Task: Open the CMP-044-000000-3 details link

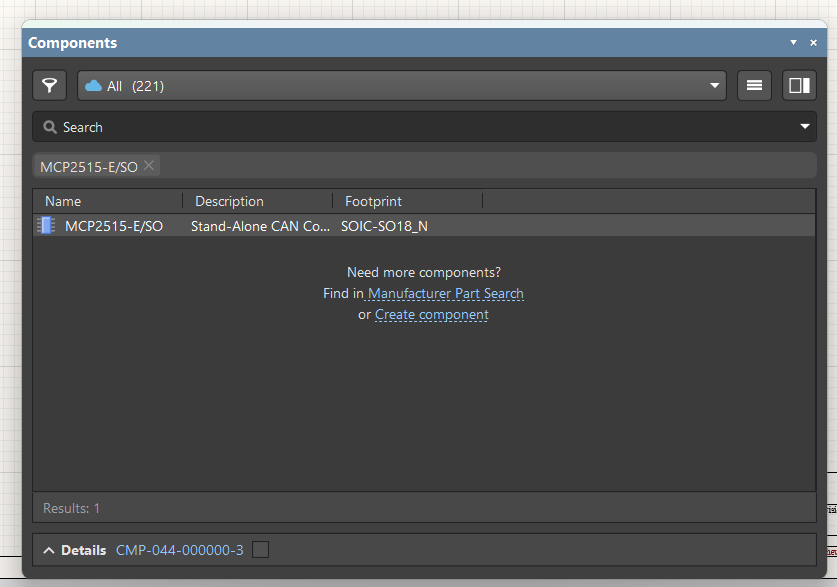Action: (179, 550)
